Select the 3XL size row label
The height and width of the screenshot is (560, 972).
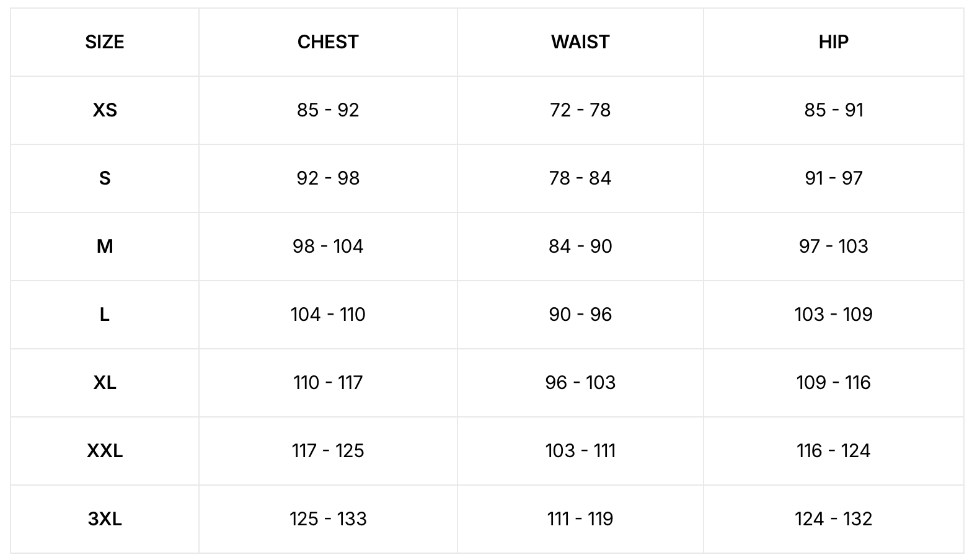click(x=105, y=519)
